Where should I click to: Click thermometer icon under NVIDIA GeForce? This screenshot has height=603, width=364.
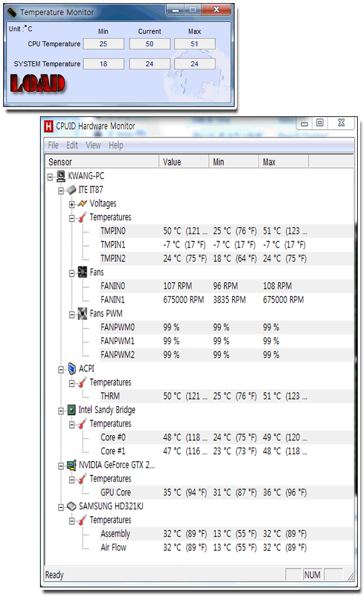coord(83,479)
